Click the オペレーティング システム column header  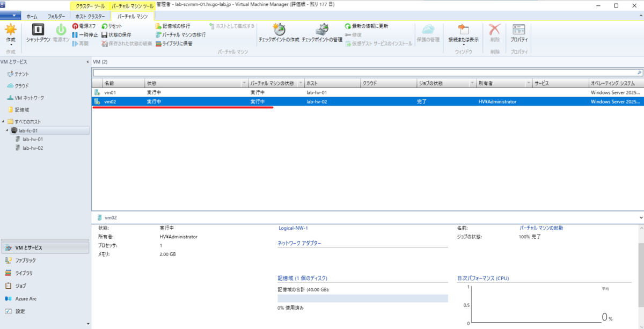pos(615,83)
